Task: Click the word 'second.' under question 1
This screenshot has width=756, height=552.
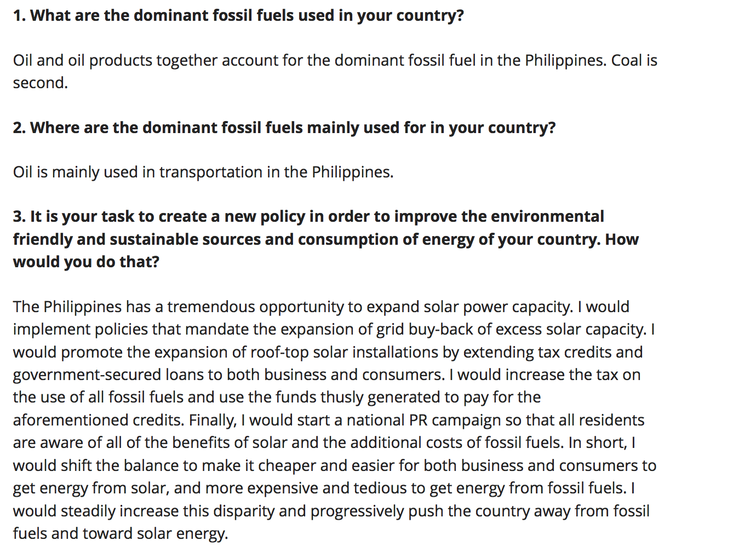Action: pos(41,83)
